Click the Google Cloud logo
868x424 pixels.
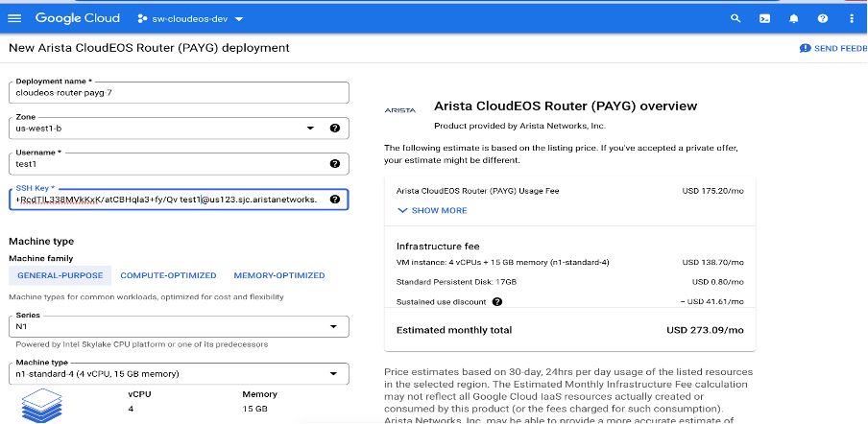point(78,18)
